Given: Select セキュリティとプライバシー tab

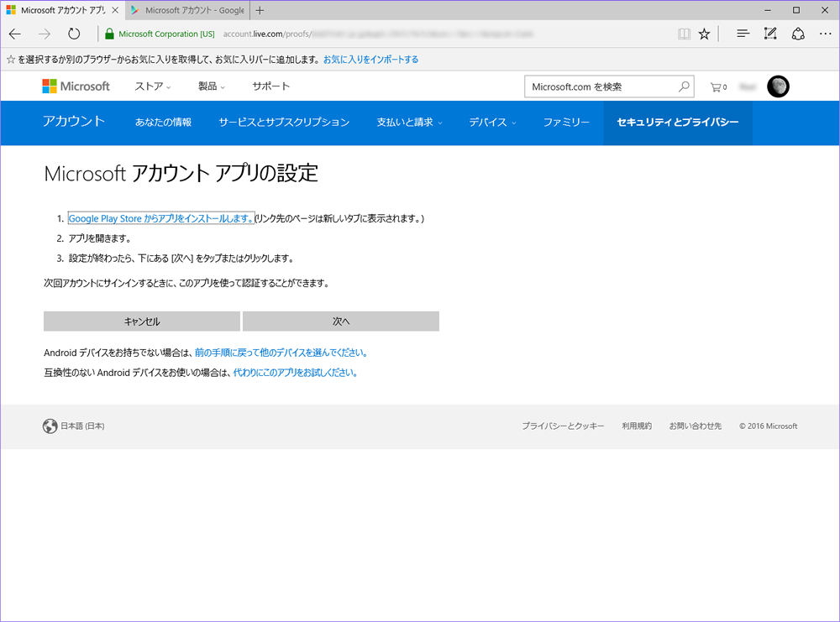Looking at the screenshot, I should 678,123.
